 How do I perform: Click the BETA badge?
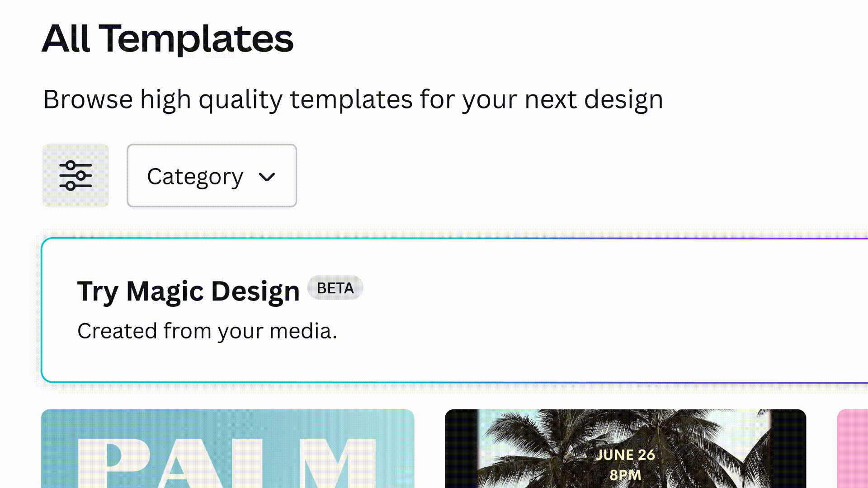(335, 288)
